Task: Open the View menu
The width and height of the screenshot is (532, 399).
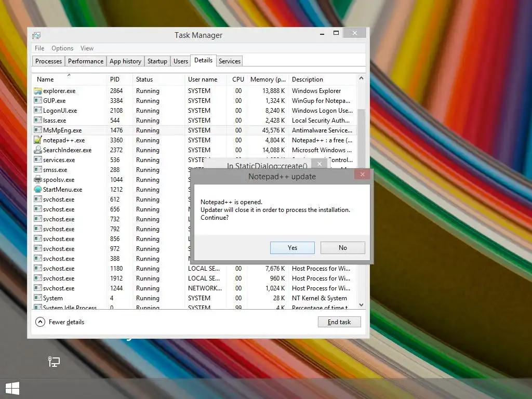Action: click(87, 48)
